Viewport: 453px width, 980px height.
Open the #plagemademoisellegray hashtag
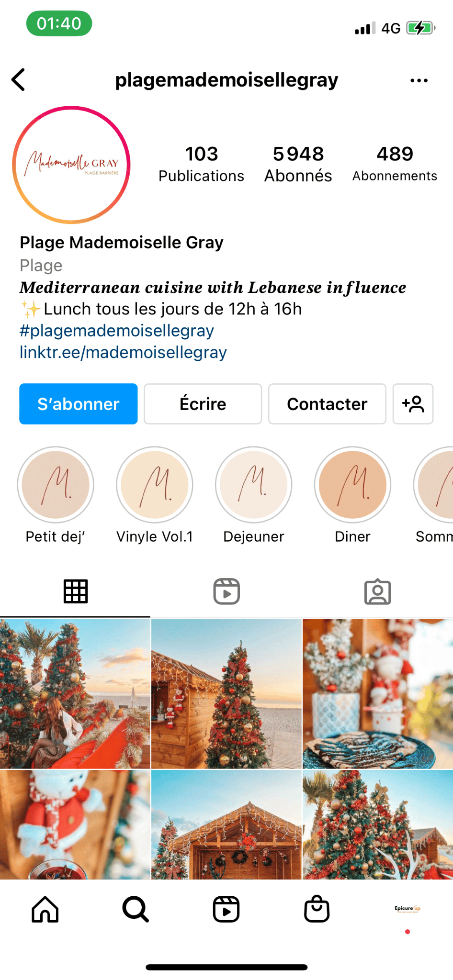117,331
